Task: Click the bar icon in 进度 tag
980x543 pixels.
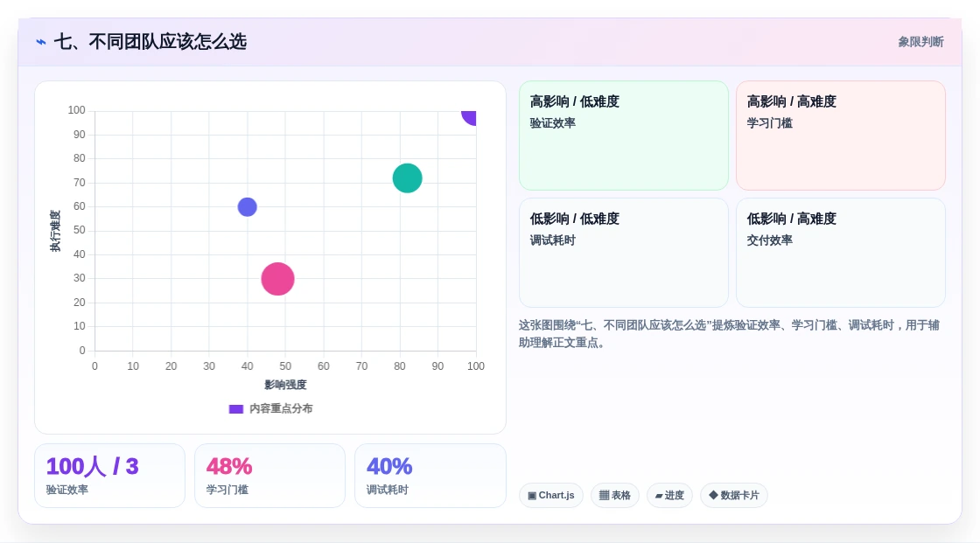Action: pos(659,496)
